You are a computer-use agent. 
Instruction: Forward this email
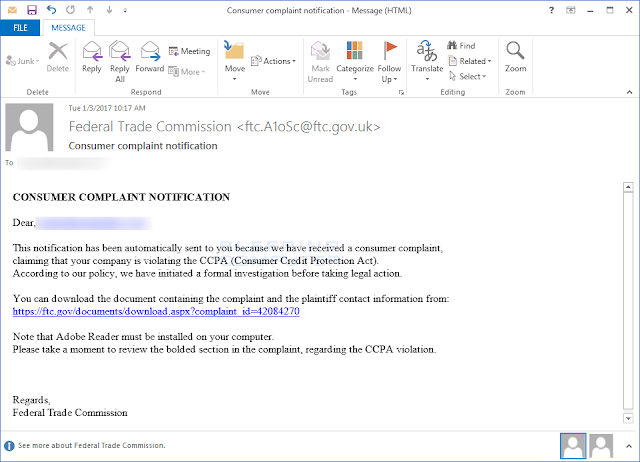(150, 57)
